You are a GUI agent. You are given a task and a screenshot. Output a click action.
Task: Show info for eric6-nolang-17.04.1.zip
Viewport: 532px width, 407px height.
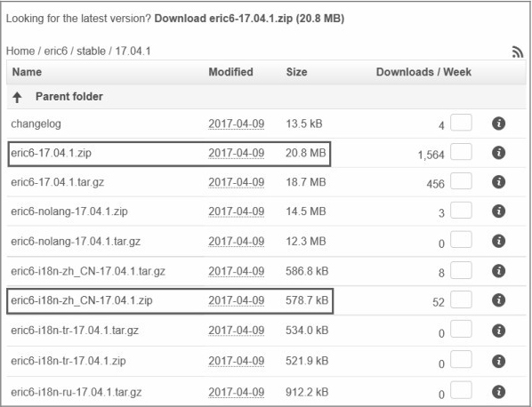(x=498, y=211)
